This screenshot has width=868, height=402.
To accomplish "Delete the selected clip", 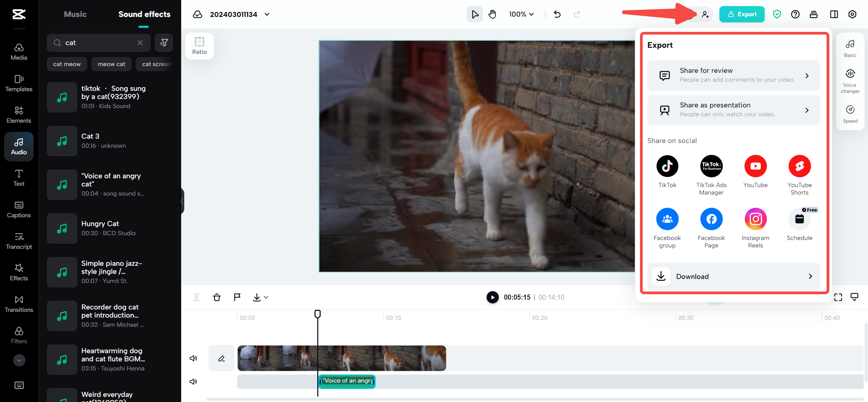I will coord(217,297).
